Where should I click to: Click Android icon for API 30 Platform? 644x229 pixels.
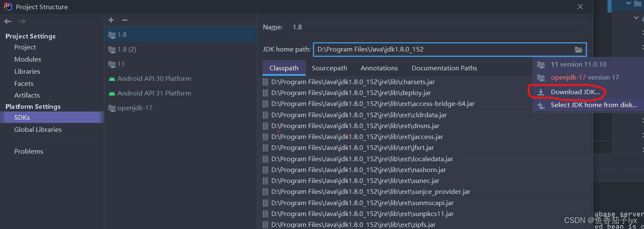coord(112,79)
